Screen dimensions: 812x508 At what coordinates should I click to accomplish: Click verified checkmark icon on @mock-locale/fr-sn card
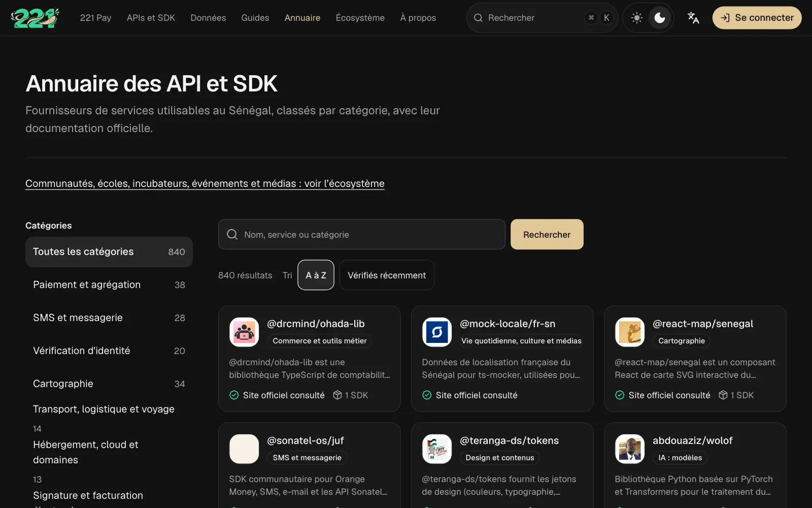point(427,395)
